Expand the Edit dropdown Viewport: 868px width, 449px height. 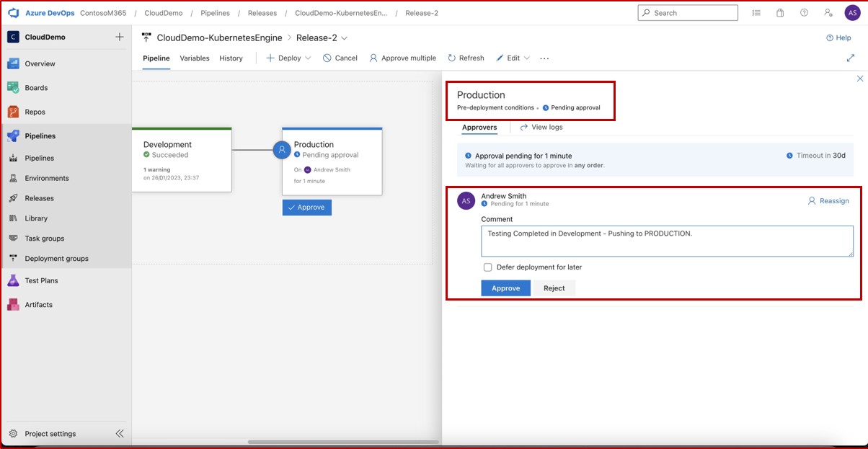coord(526,58)
